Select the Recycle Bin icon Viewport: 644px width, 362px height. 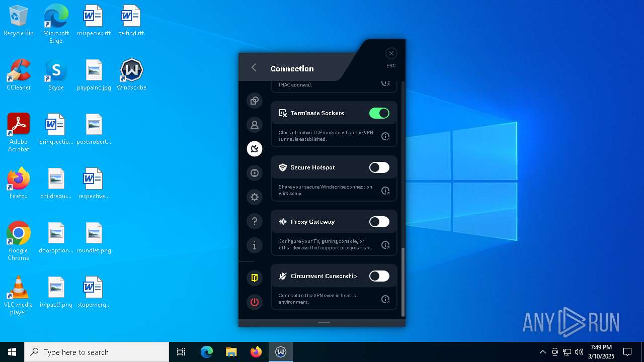[19, 21]
